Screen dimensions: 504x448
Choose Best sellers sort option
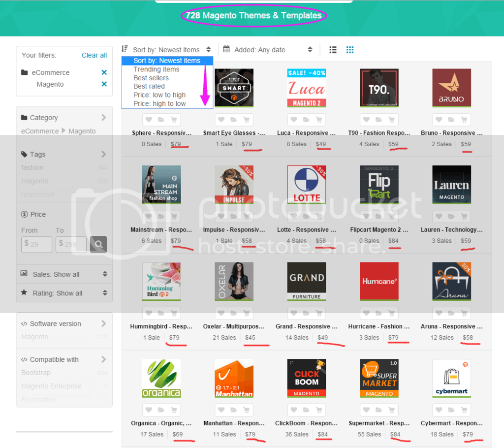coord(151,78)
